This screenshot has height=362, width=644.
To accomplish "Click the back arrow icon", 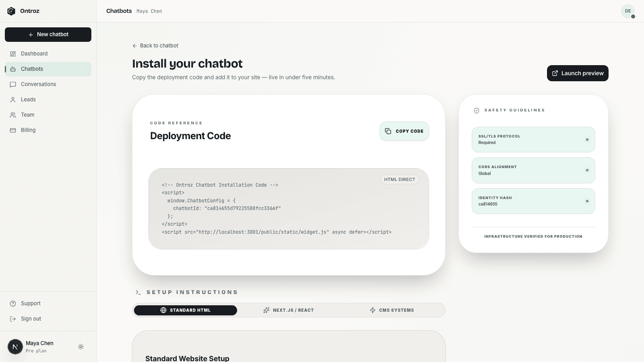I will pos(135,46).
